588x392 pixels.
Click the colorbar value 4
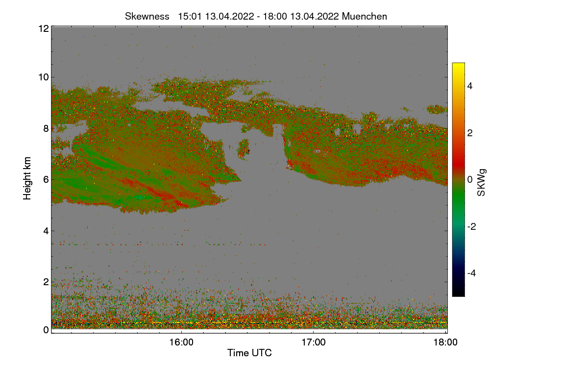coord(470,86)
